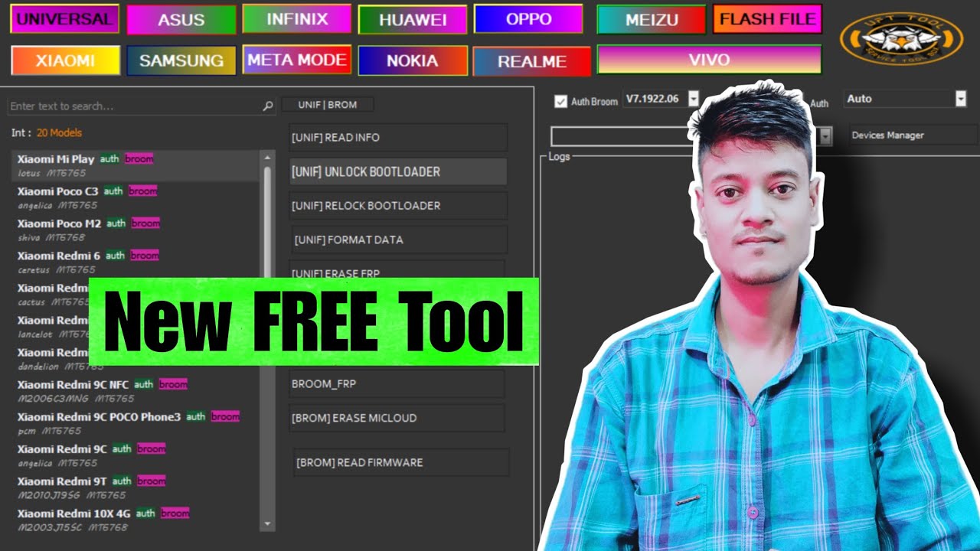Open Devices Manager
The height and width of the screenshot is (551, 980).
(912, 135)
